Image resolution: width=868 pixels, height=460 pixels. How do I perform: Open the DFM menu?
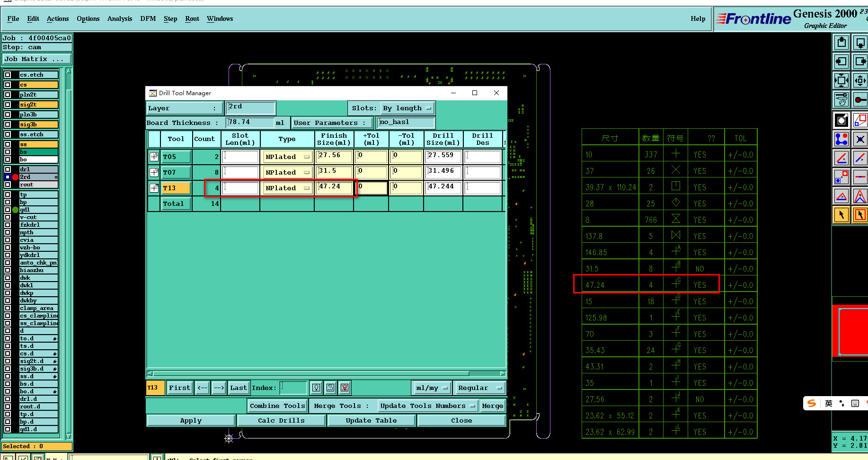(x=148, y=19)
